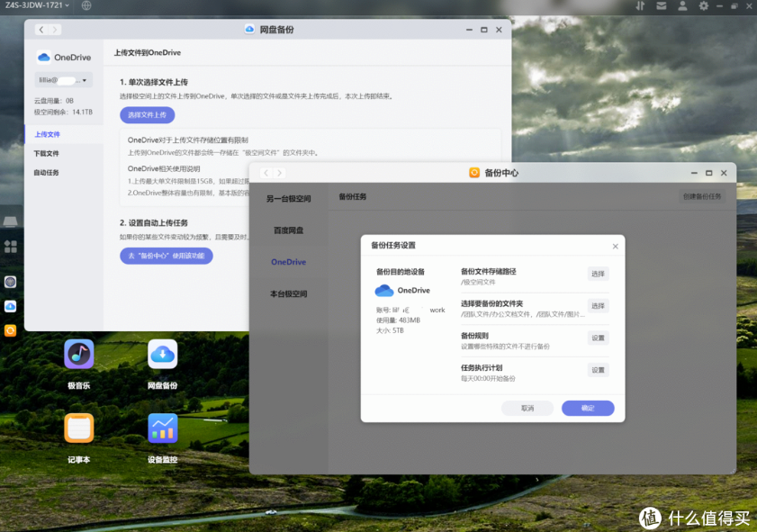Screen dimensions: 757x532
Task: Open the 设备监控 desktop app
Action: (162, 428)
